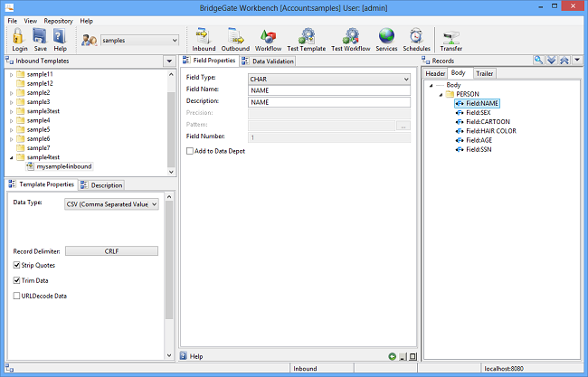Select the Field:CARTOON tree item
588x377 pixels.
point(488,122)
